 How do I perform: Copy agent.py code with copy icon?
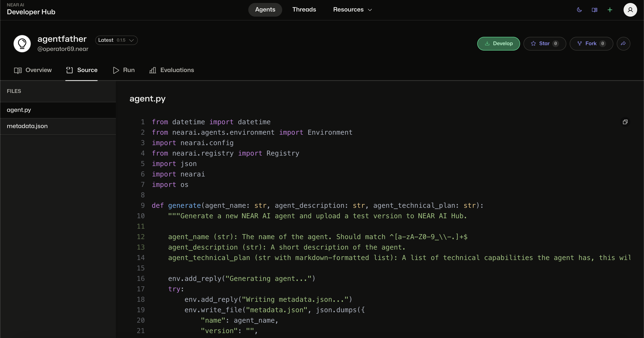(x=625, y=122)
